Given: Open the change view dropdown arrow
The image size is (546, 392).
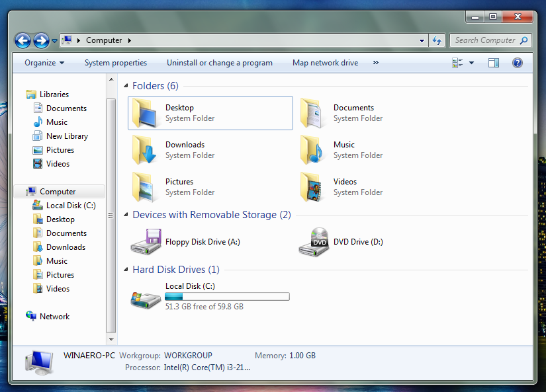Looking at the screenshot, I should tap(471, 63).
